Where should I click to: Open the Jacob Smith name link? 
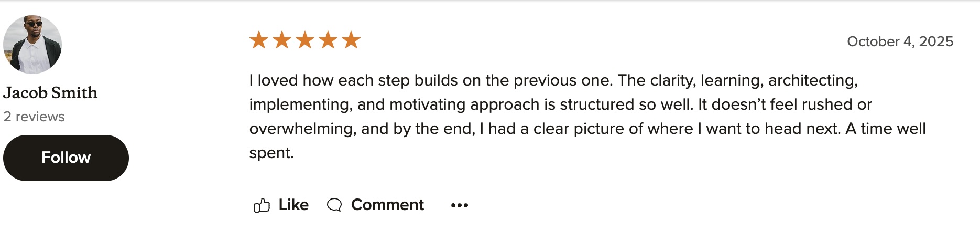pos(50,93)
